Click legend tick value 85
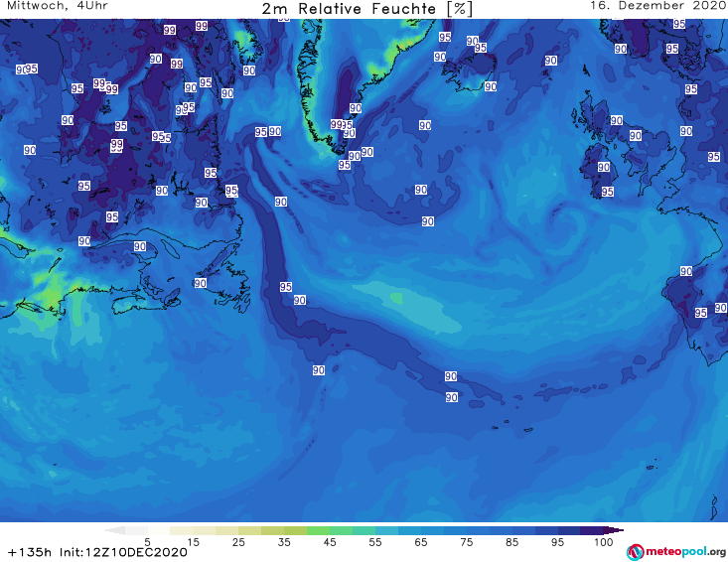728x562 pixels. [511, 542]
